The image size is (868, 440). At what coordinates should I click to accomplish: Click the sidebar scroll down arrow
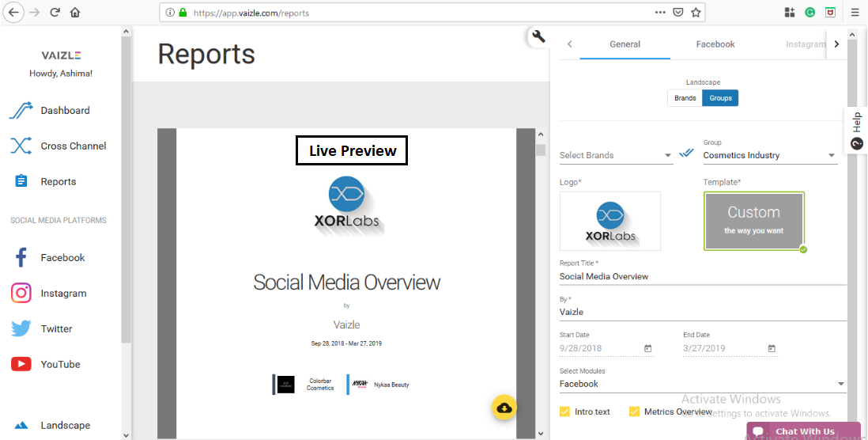coord(126,435)
